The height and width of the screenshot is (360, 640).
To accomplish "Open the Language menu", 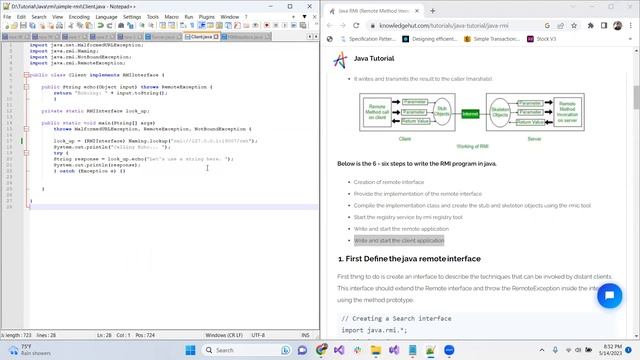I will pos(106,17).
